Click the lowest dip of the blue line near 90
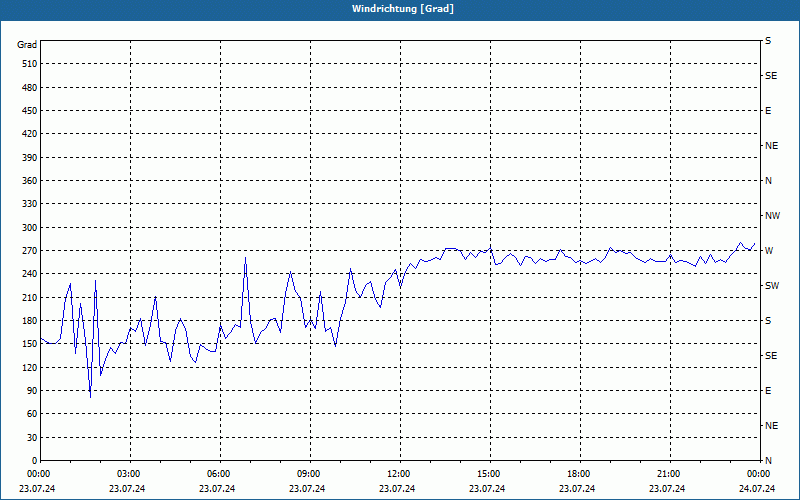800x500 pixels. tap(90, 397)
